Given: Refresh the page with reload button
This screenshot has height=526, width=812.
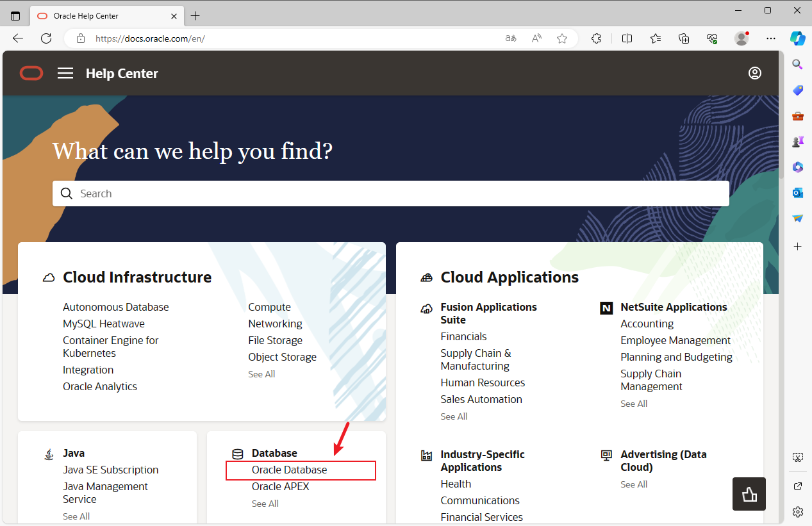Looking at the screenshot, I should [x=46, y=38].
